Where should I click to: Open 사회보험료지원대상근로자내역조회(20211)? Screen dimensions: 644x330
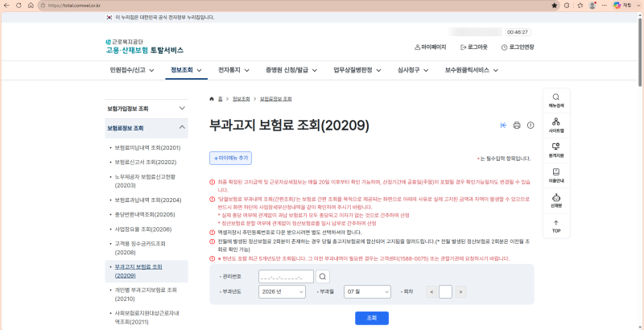pyautogui.click(x=147, y=317)
